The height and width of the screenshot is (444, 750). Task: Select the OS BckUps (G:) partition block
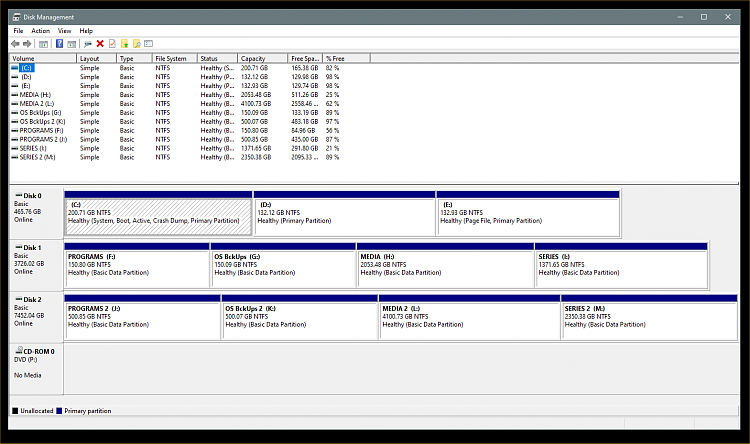pyautogui.click(x=283, y=266)
